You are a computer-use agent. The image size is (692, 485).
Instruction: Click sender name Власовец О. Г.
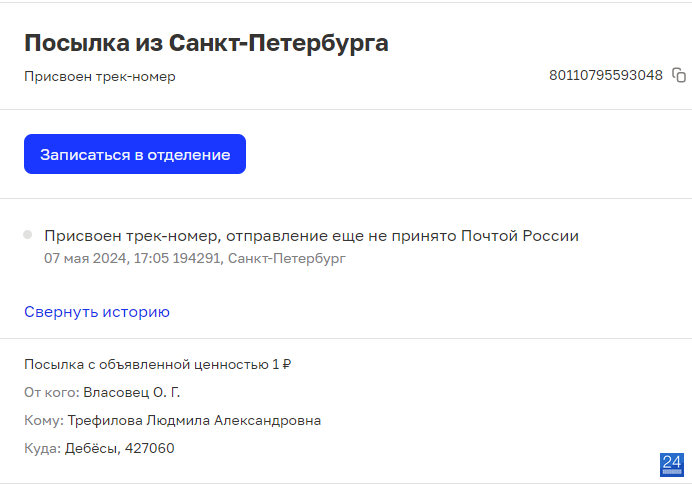pos(132,392)
